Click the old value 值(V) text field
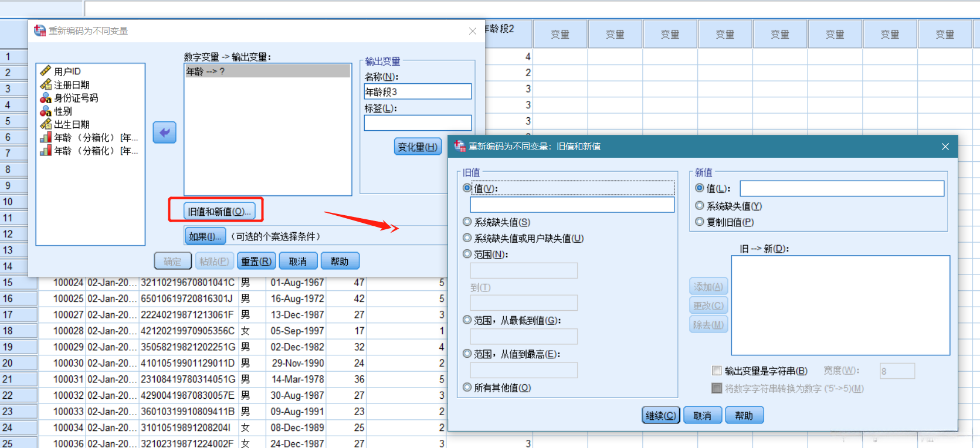Viewport: 980px width, 448px height. [572, 205]
